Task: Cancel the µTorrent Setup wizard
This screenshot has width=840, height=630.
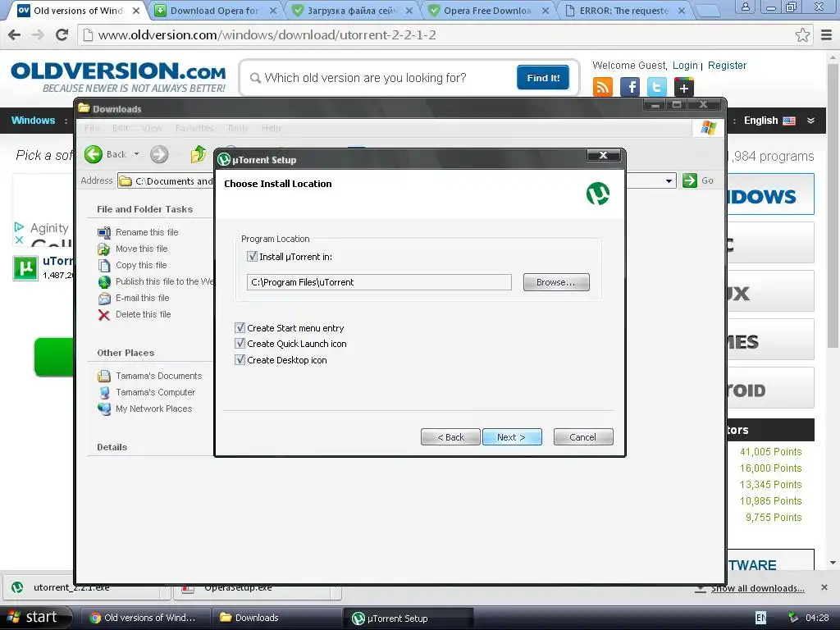Action: point(583,437)
